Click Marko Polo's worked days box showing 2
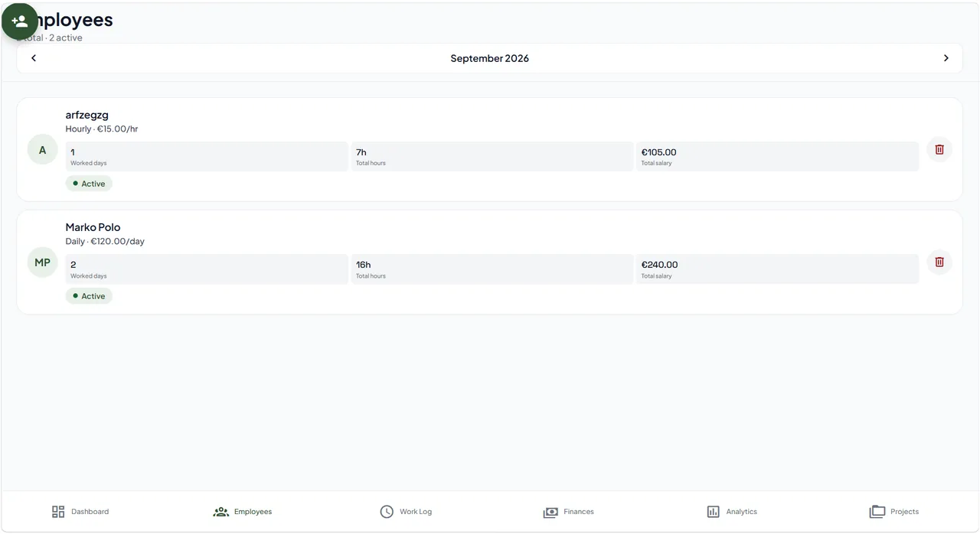 pos(207,269)
